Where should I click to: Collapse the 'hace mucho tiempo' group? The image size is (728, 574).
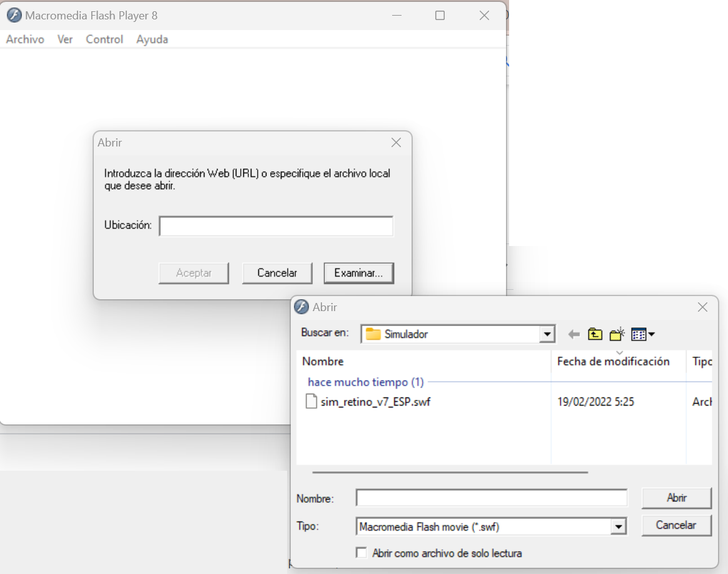pos(365,382)
